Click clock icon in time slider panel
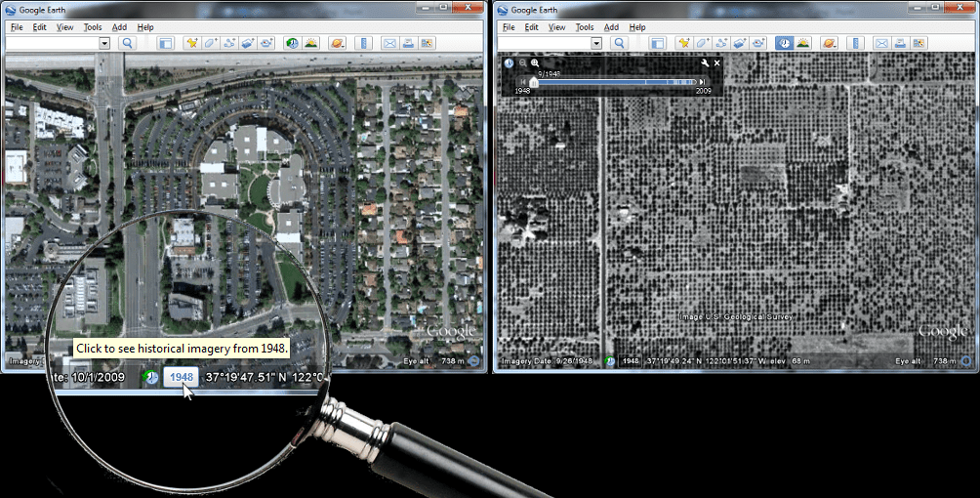980x498 pixels. (510, 63)
